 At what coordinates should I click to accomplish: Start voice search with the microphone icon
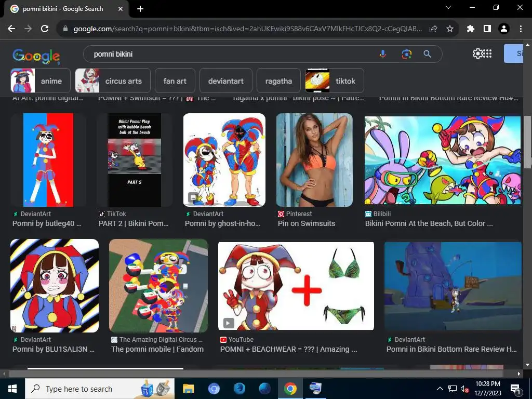383,54
